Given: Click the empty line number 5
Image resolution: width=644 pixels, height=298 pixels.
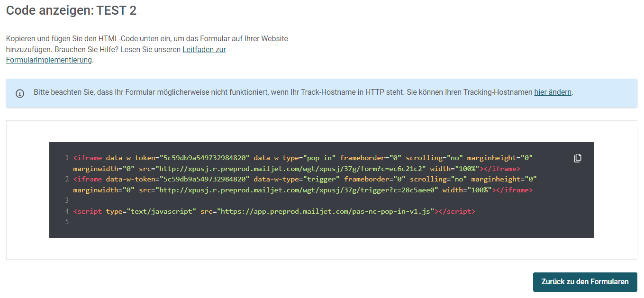Looking at the screenshot, I should pyautogui.click(x=67, y=222).
